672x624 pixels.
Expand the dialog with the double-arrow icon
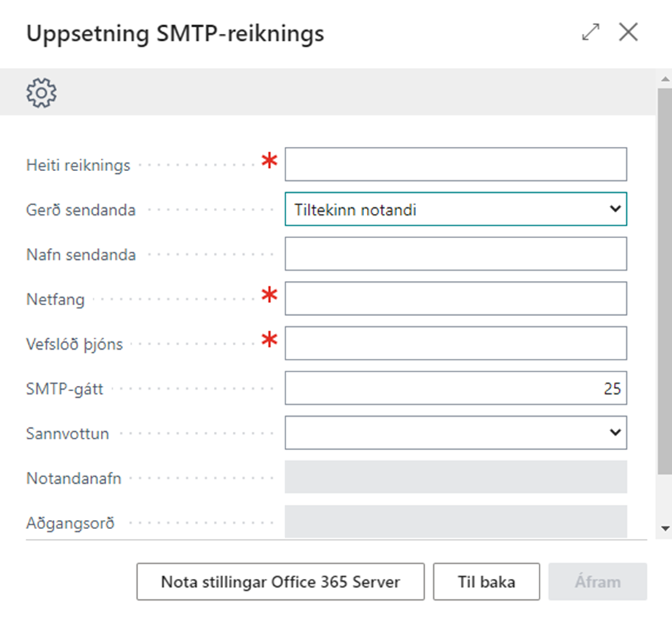click(591, 32)
